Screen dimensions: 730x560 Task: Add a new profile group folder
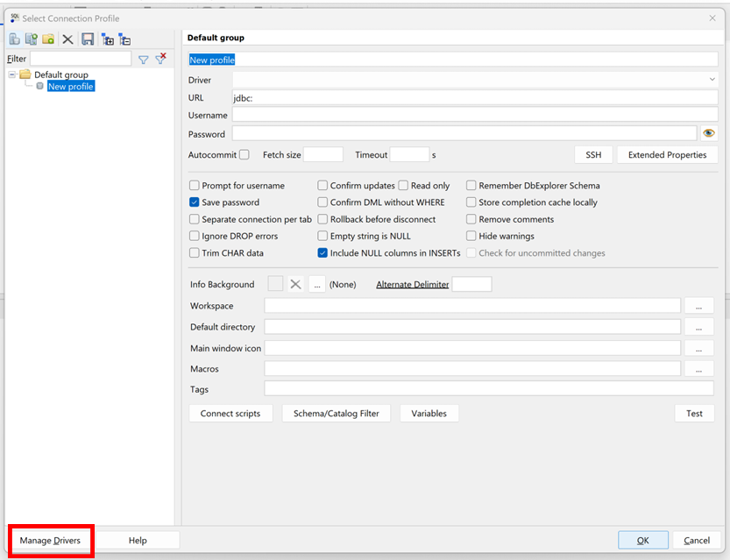tap(48, 39)
